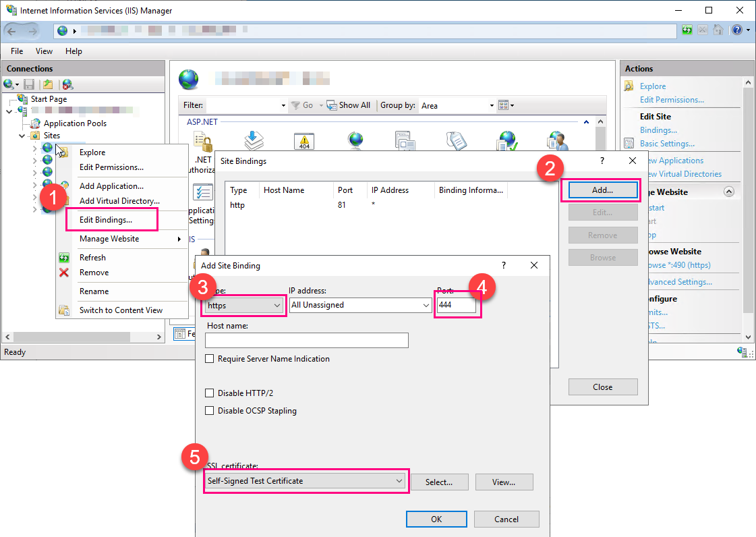
Task: Click the Up folder icon in Connections toolbar
Action: (48, 84)
